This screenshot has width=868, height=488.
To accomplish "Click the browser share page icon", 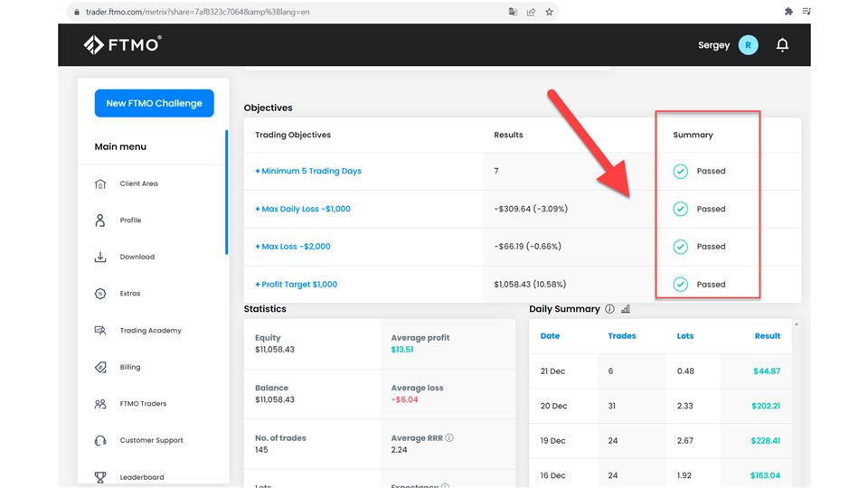I will pyautogui.click(x=531, y=12).
